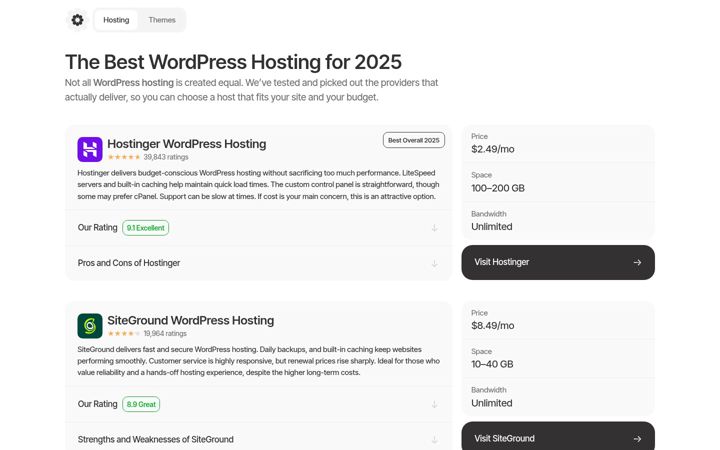Open SiteGround WordPress Hosting title
This screenshot has width=720, height=450.
coord(191,320)
